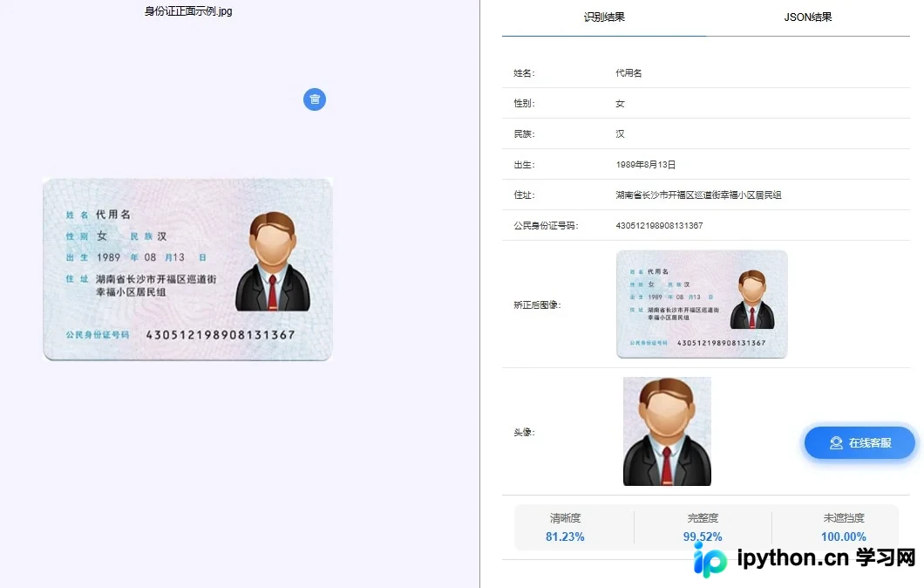The image size is (924, 588).
Task: Click the blue trash delete icon
Action: tap(315, 99)
